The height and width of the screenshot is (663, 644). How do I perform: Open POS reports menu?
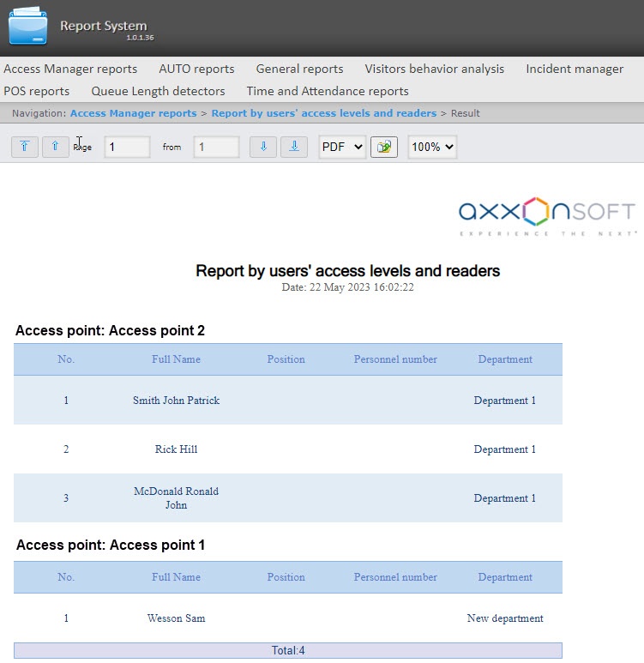(37, 91)
